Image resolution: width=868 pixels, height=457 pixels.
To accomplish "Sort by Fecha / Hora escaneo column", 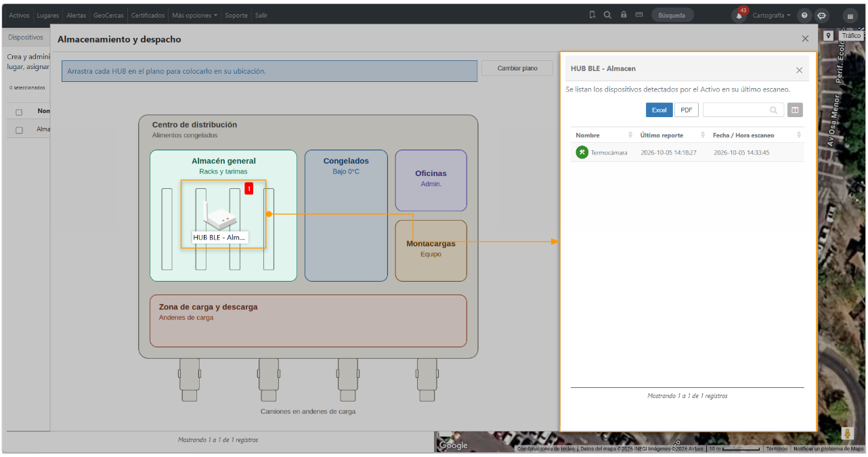I will [x=757, y=135].
